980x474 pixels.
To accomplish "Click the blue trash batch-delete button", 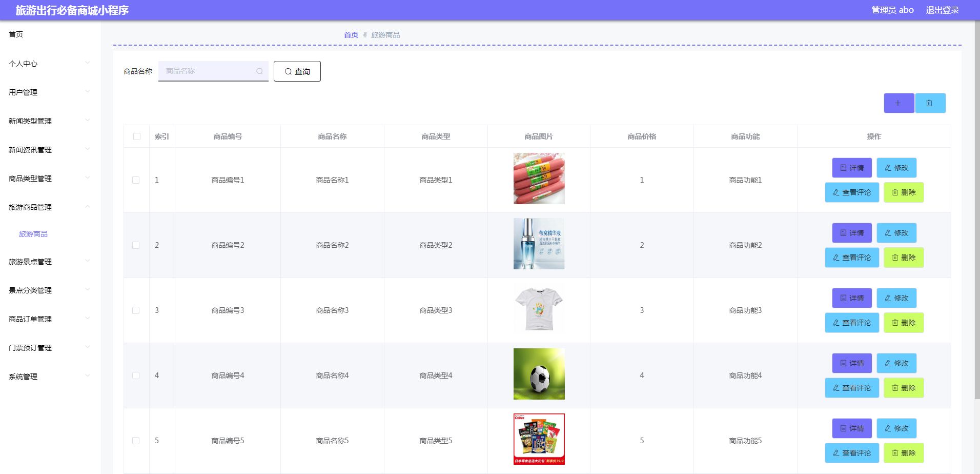I will pyautogui.click(x=930, y=103).
